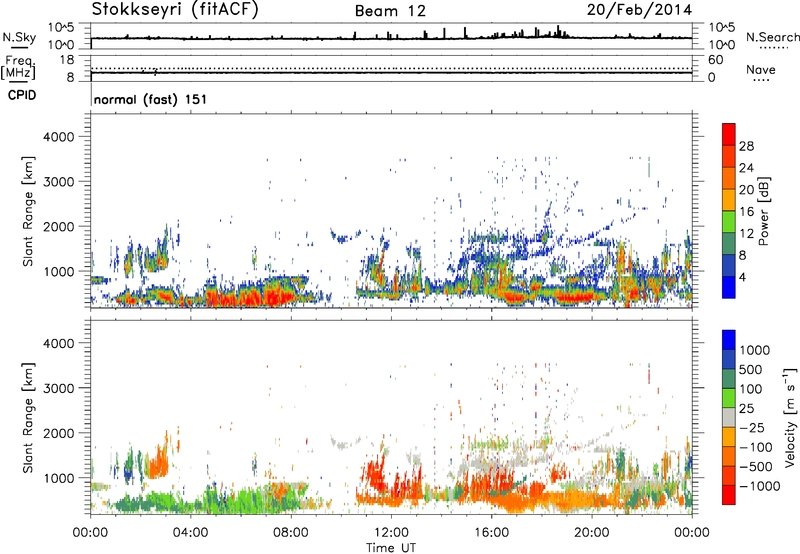Click the "Velocity [m s⁻¹]" colorbar title
800x554 pixels.
pyautogui.click(x=790, y=417)
